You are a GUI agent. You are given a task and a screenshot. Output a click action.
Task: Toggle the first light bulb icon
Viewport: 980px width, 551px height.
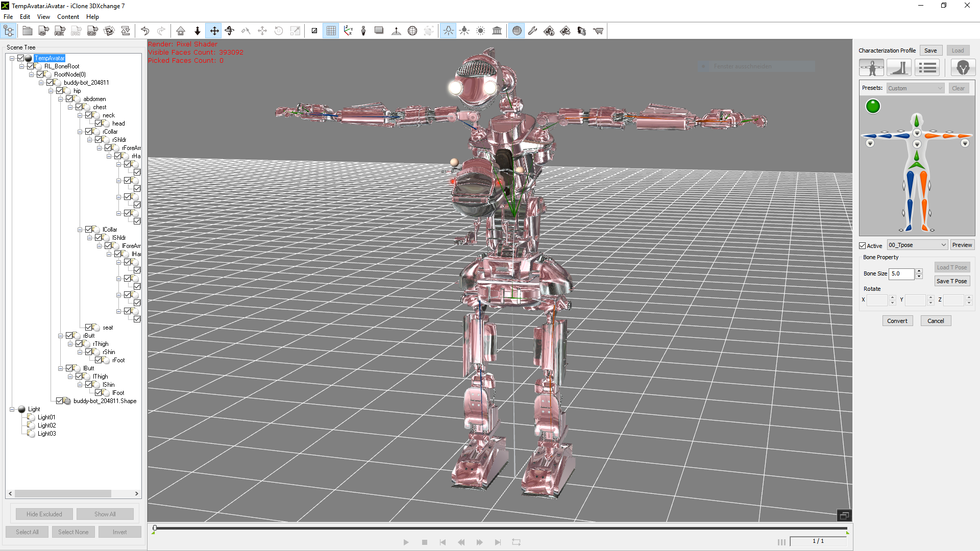click(448, 31)
